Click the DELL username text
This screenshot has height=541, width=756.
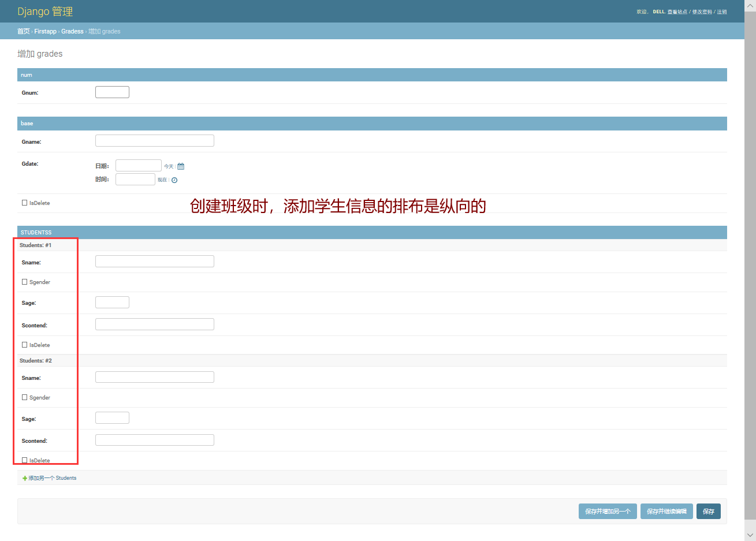click(x=658, y=12)
